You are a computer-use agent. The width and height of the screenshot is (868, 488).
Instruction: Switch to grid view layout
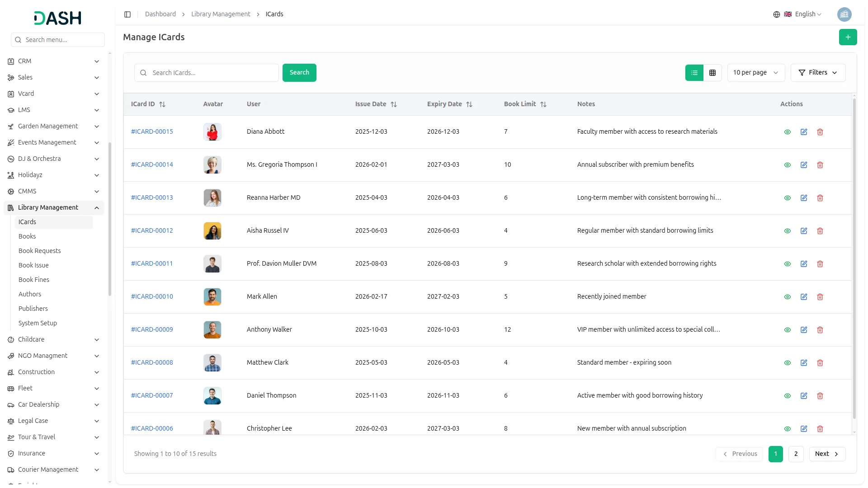[x=712, y=73]
